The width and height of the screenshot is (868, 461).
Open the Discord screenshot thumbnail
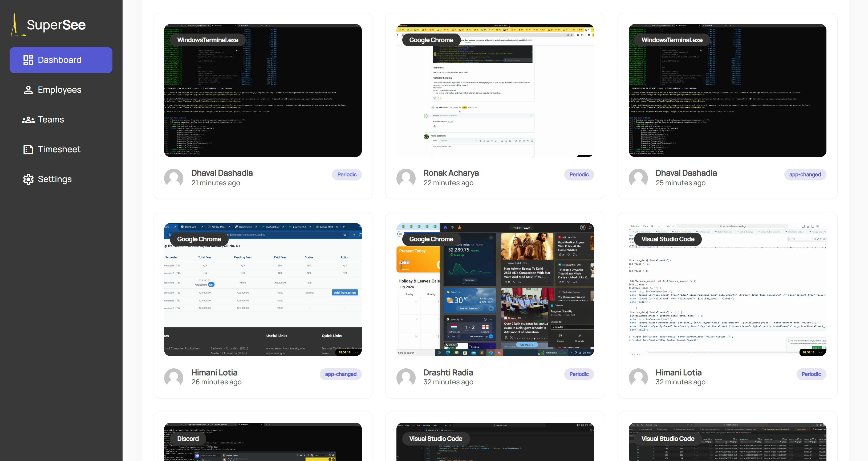click(x=263, y=448)
